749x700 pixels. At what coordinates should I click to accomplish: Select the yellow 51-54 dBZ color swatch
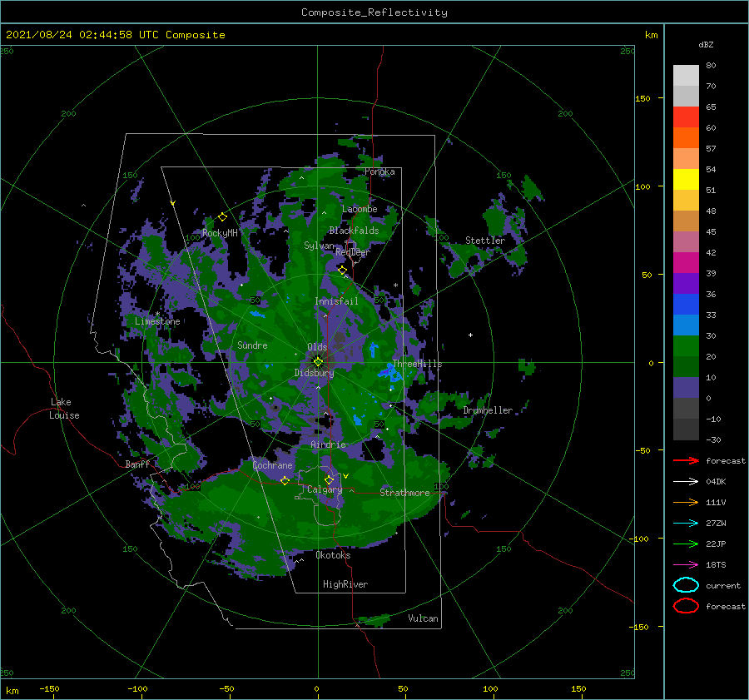[686, 179]
